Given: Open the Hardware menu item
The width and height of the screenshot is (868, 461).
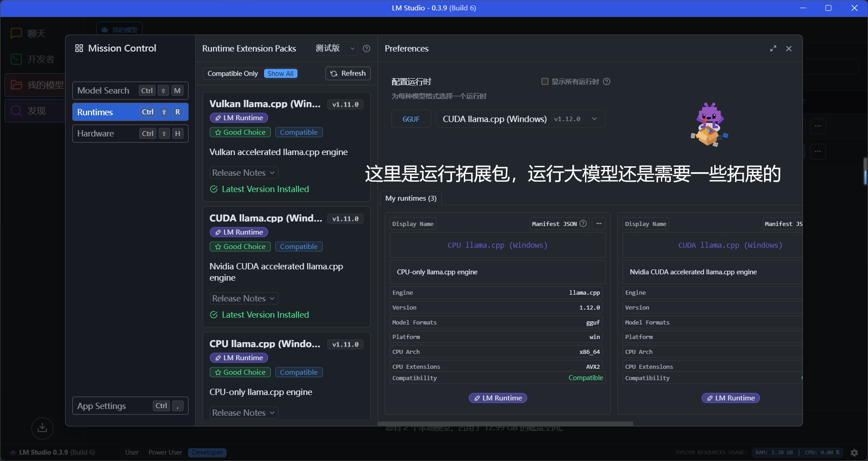Looking at the screenshot, I should (130, 133).
